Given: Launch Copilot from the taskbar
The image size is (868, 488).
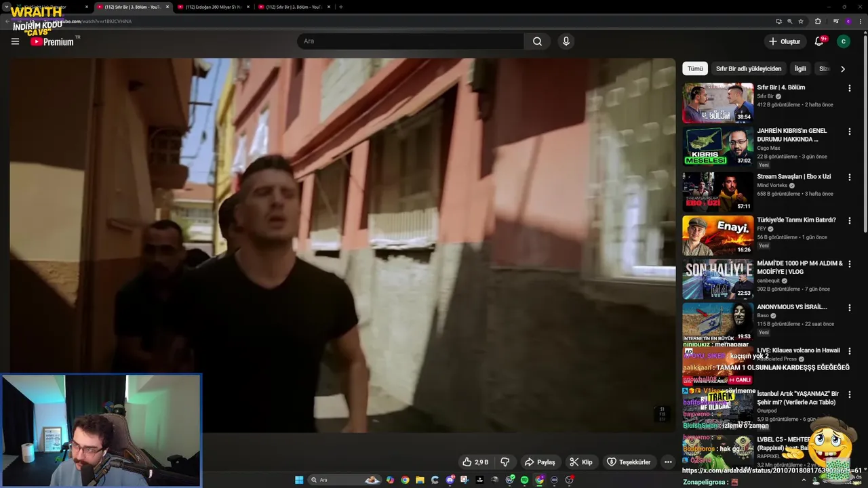Looking at the screenshot, I should (390, 480).
